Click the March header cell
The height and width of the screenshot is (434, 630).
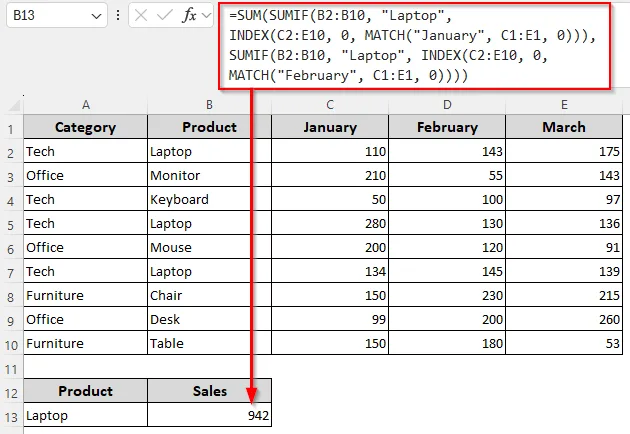564,127
